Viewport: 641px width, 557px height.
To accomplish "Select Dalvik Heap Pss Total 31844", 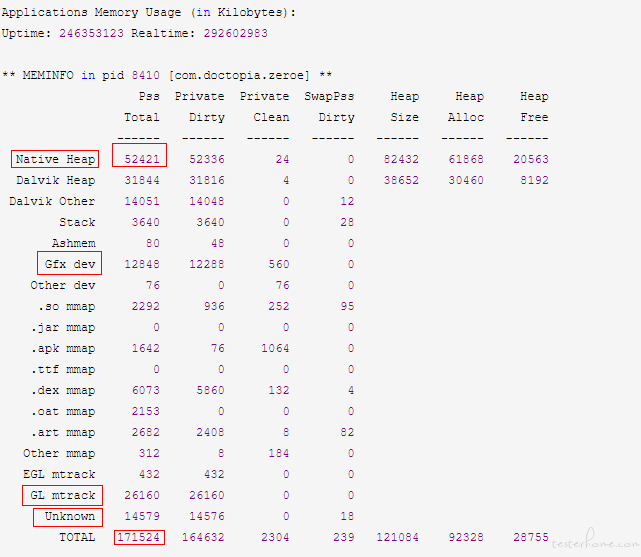I will pyautogui.click(x=142, y=180).
